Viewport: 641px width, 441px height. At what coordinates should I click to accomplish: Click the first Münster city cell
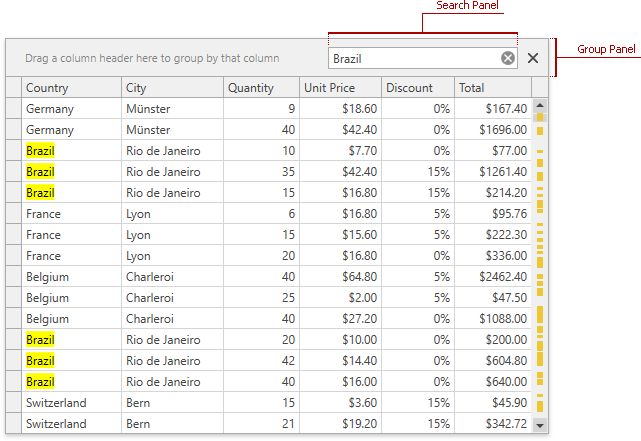pyautogui.click(x=171, y=109)
